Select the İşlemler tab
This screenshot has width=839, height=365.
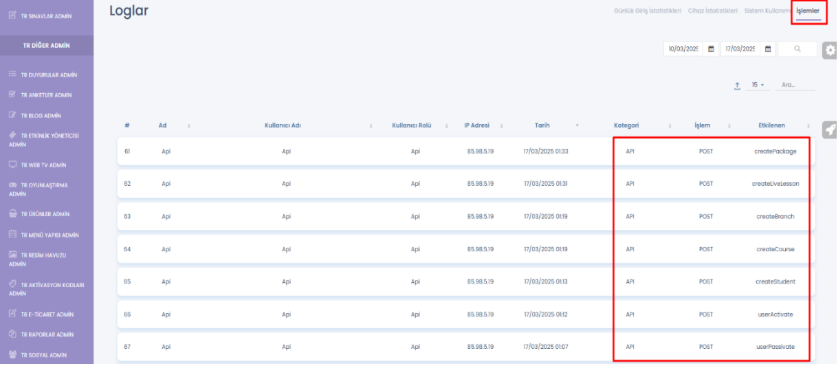coord(808,11)
